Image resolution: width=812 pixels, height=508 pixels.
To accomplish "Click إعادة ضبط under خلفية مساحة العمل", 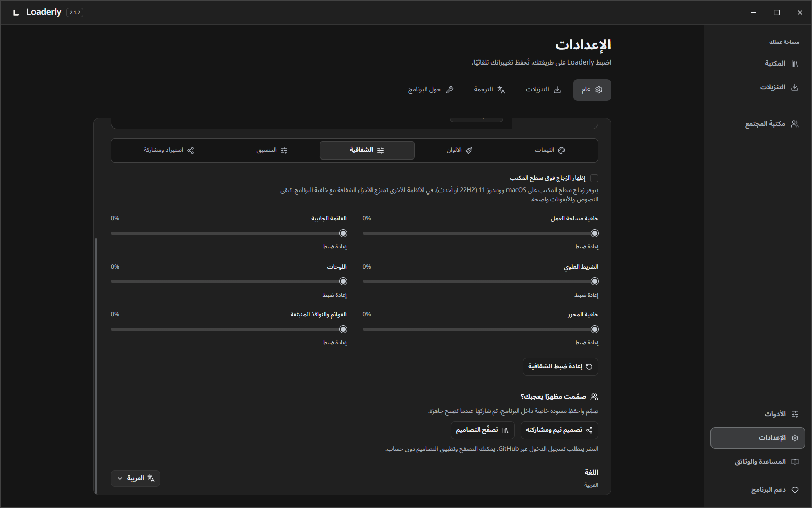I will pos(586,247).
